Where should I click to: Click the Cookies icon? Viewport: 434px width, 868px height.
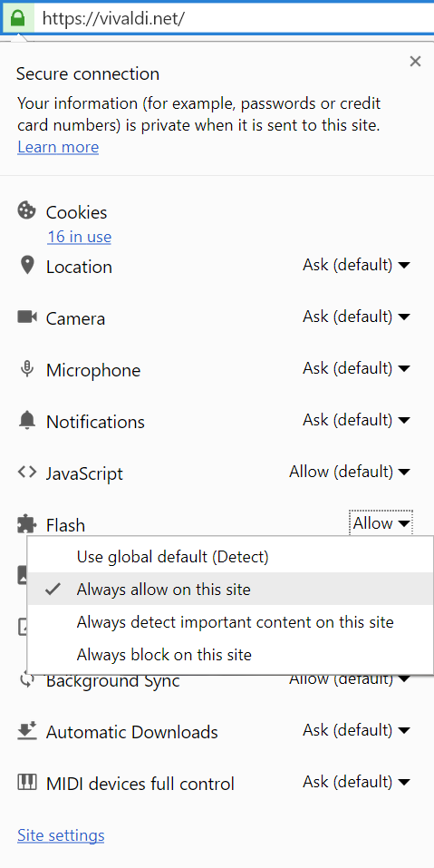point(26,211)
